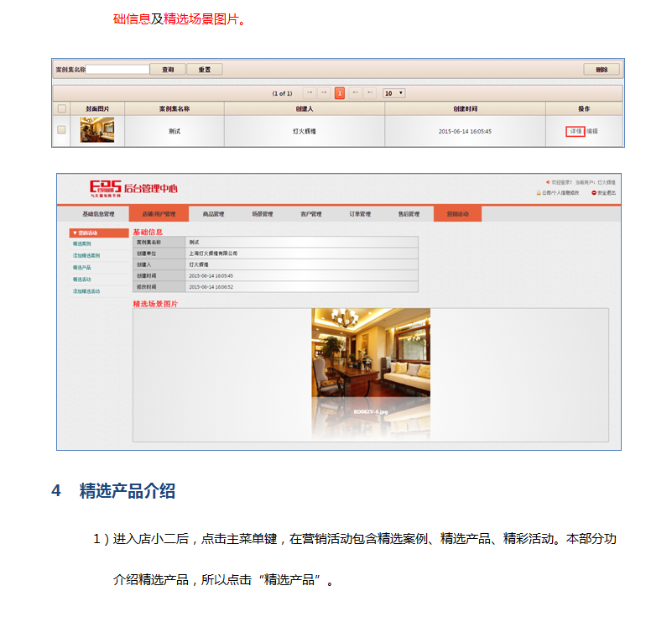
Task: Check the checkbox for the 测试 row
Action: pyautogui.click(x=62, y=130)
